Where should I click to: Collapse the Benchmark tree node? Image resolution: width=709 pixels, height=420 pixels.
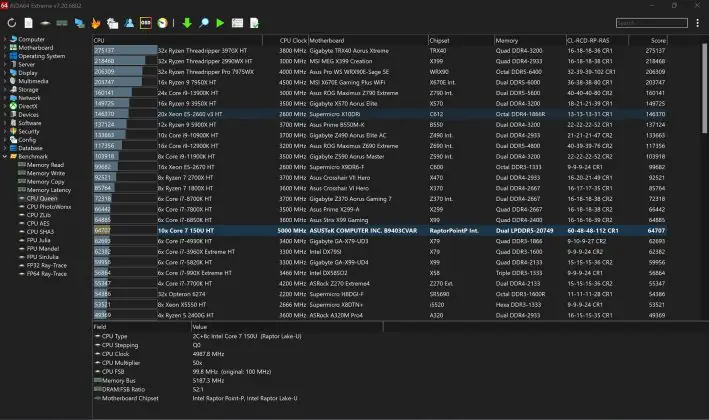point(5,156)
